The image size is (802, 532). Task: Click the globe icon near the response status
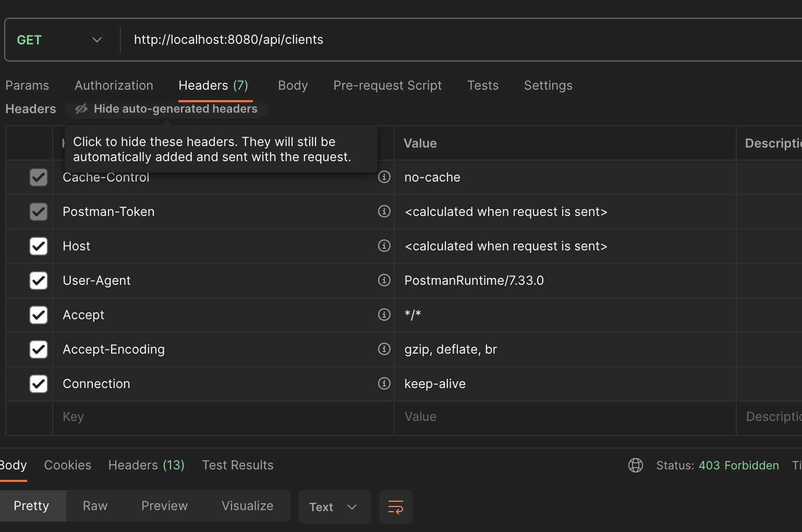(x=636, y=465)
